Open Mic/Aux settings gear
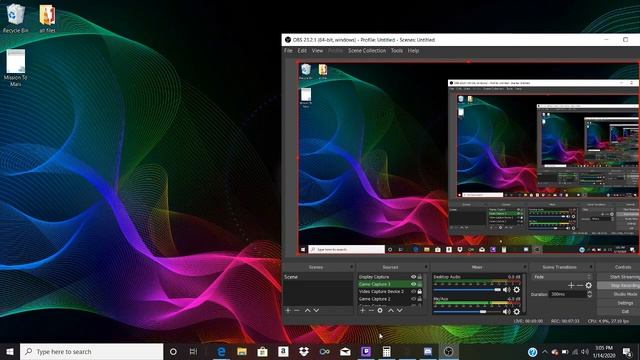 516,311
